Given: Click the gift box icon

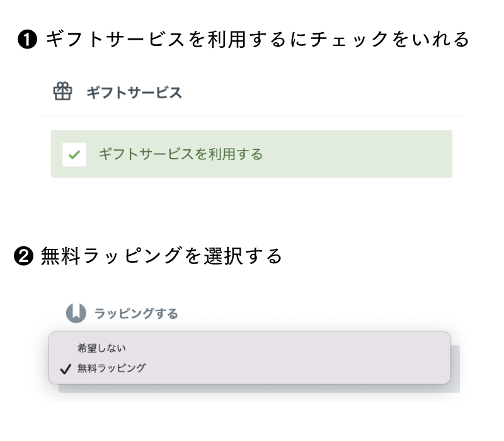Looking at the screenshot, I should point(62,91).
